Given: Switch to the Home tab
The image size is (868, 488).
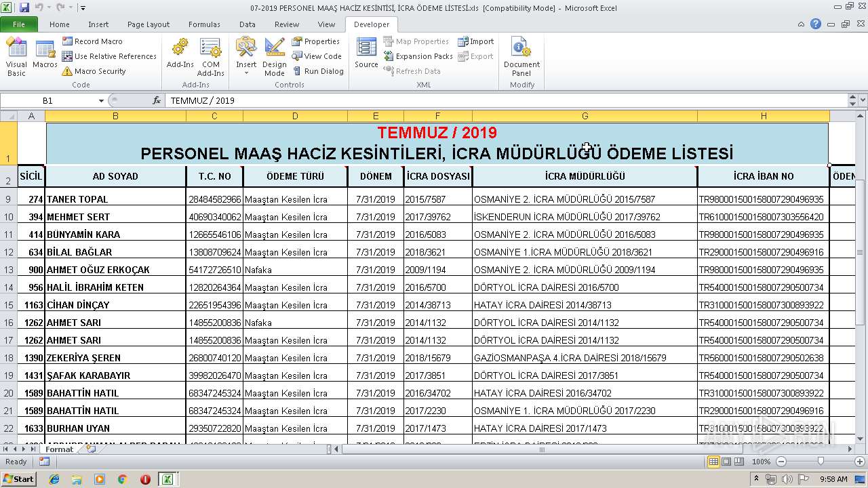Looking at the screenshot, I should [x=60, y=24].
